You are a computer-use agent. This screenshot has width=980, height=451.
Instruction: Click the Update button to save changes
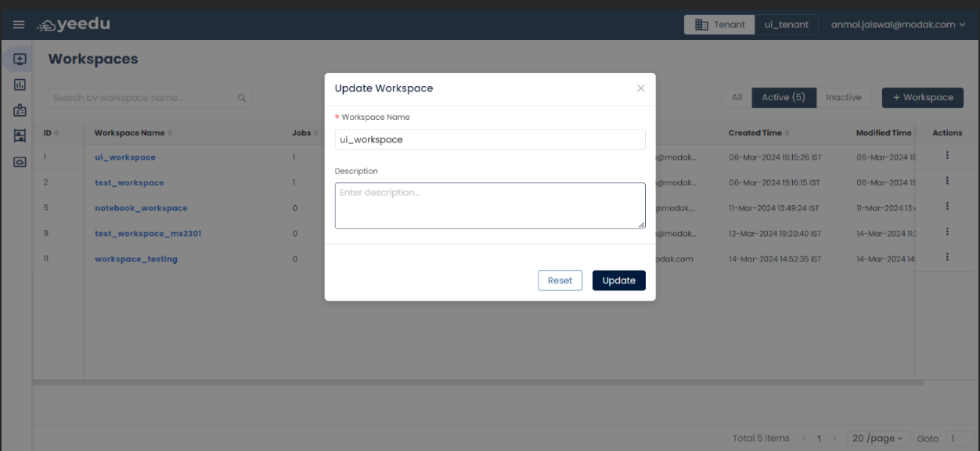(618, 280)
